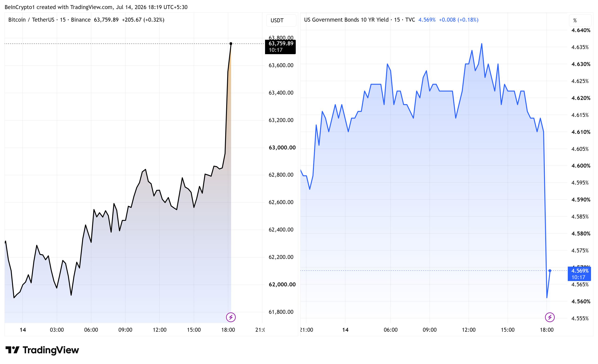The width and height of the screenshot is (598, 364).
Task: Click the US Government Bonds 10 YR Yield title
Action: click(x=346, y=20)
